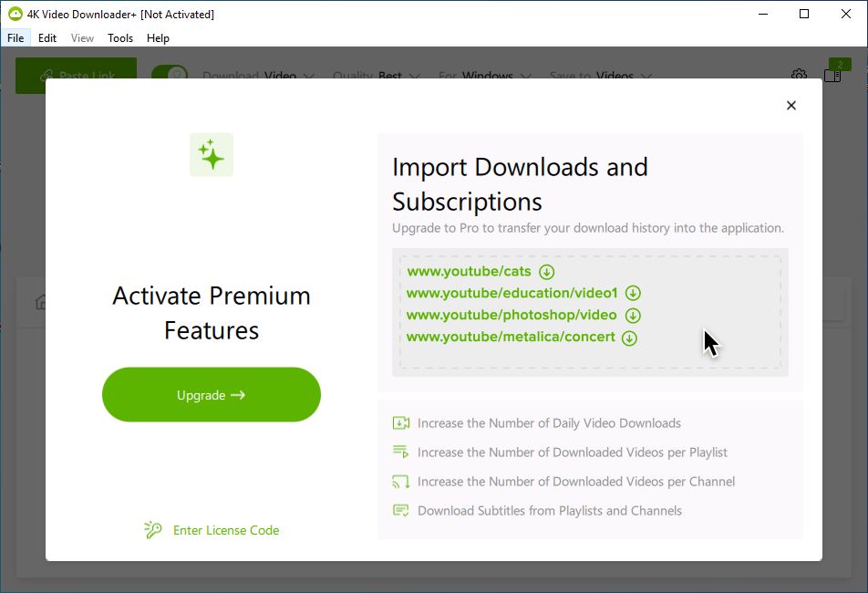The image size is (868, 593).
Task: Click the www.youtube/education/video1 text
Action: (512, 293)
